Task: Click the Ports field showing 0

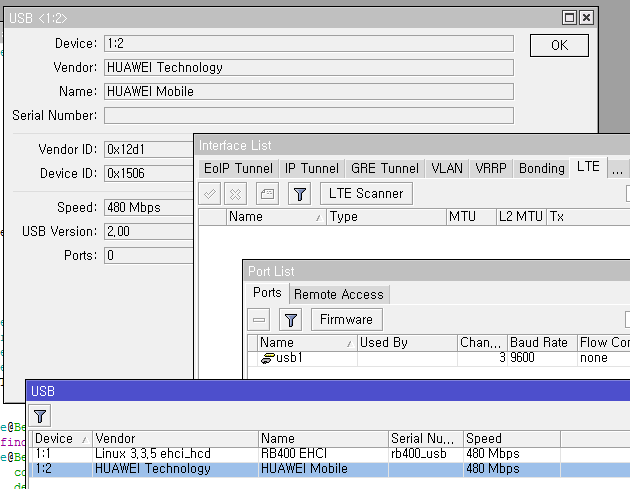Action: (x=149, y=256)
